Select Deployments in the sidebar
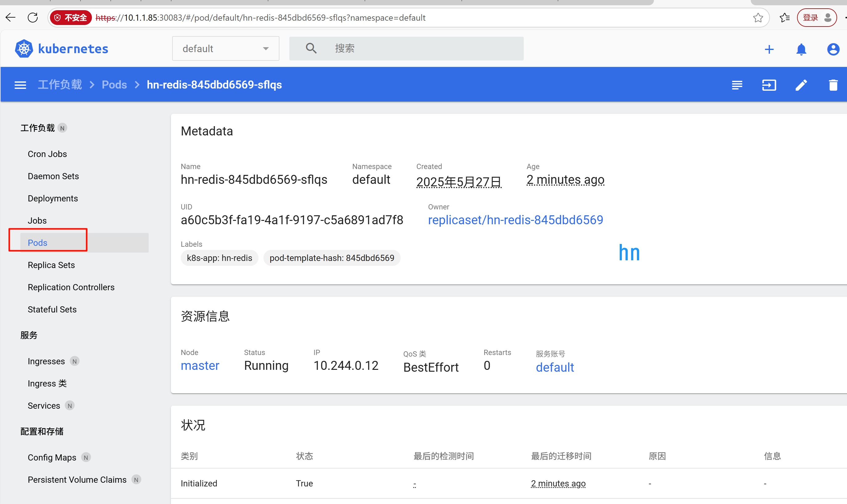847x504 pixels. click(53, 198)
